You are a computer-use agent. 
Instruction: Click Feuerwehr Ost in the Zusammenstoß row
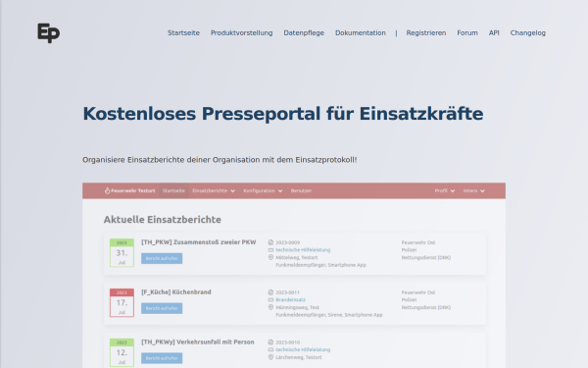(x=418, y=242)
